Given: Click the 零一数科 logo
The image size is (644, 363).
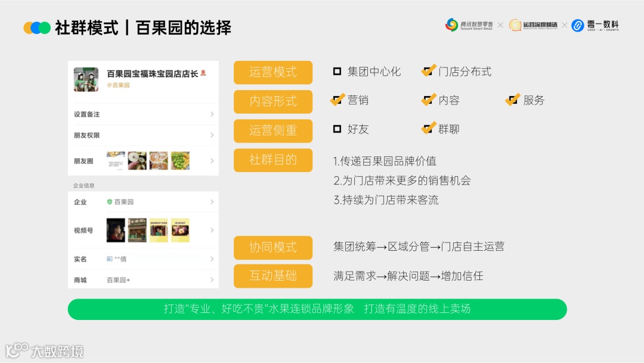Looking at the screenshot, I should click(595, 25).
